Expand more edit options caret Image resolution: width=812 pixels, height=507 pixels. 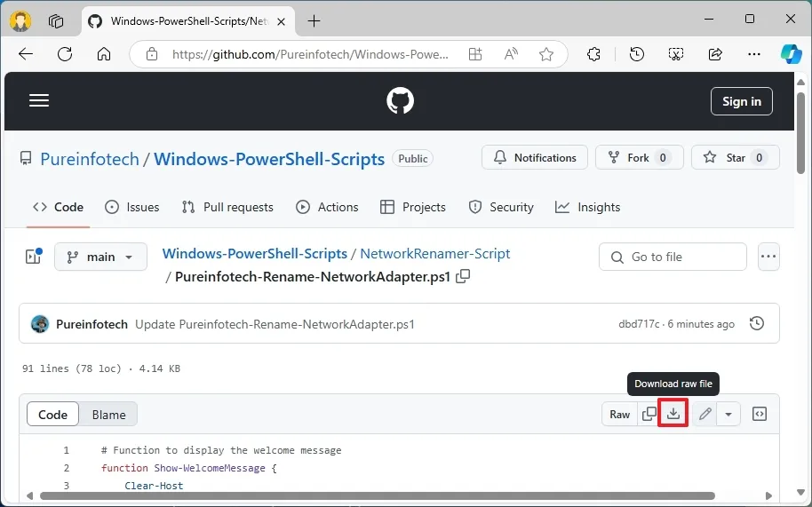(x=728, y=414)
